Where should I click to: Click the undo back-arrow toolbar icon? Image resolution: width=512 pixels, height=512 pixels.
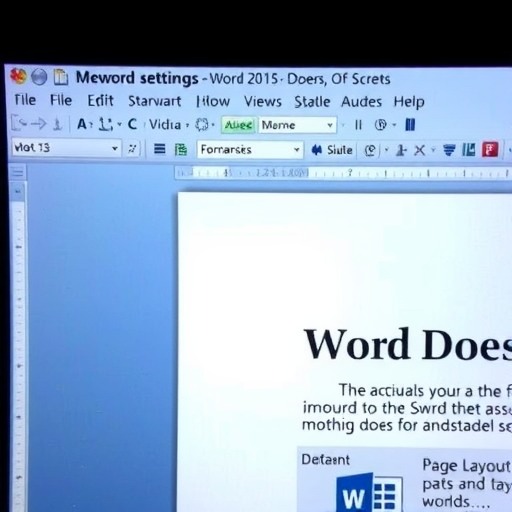pyautogui.click(x=19, y=123)
